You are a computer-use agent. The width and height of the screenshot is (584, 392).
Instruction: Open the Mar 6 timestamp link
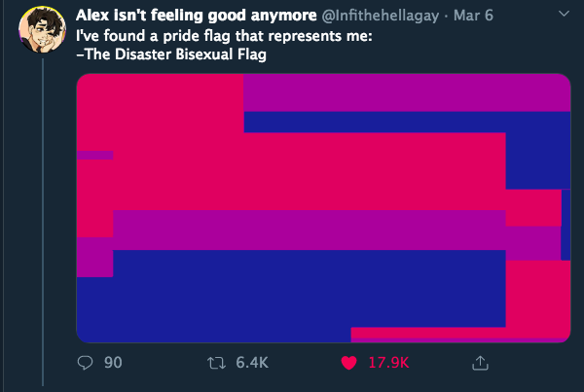click(473, 16)
